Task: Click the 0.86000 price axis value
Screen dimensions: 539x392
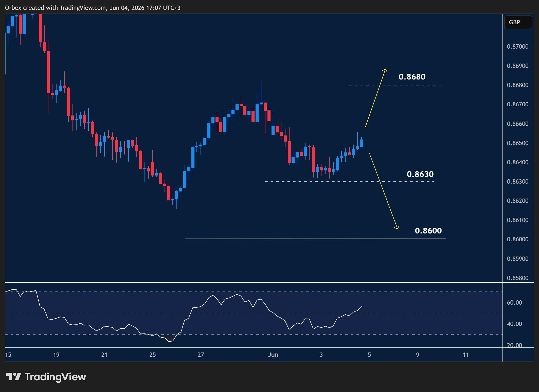Action: click(517, 239)
